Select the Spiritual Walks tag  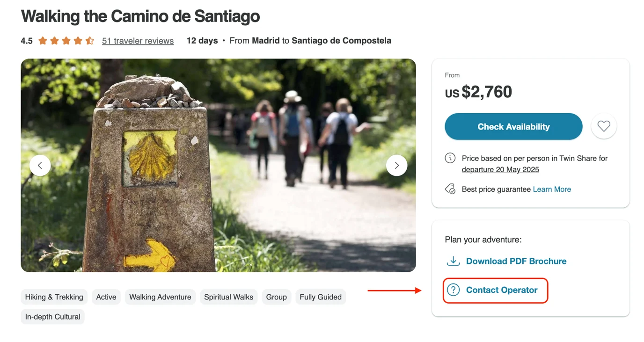[x=228, y=297]
